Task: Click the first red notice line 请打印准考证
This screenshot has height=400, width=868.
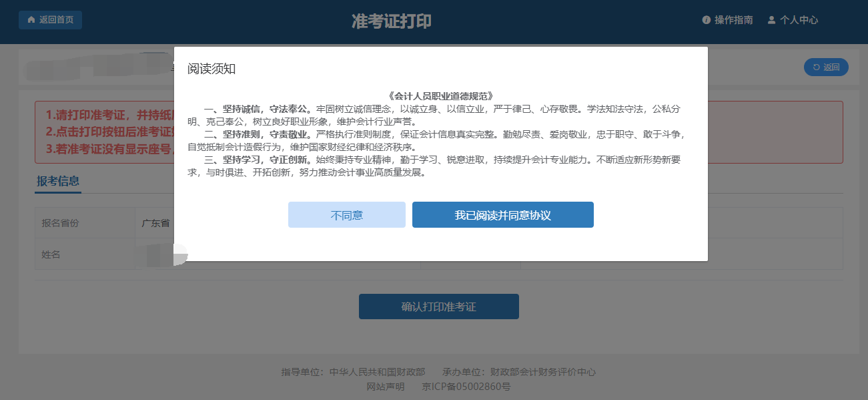Action: (x=107, y=114)
